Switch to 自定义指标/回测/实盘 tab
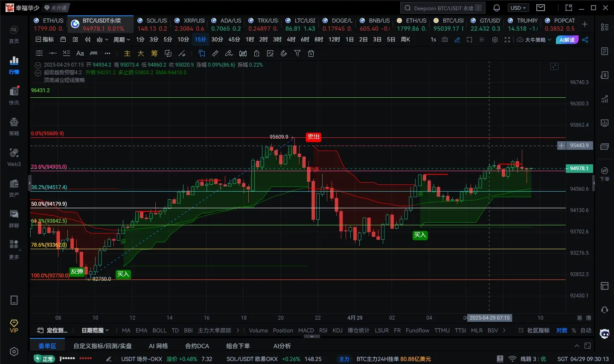The height and width of the screenshot is (364, 614). [102, 346]
